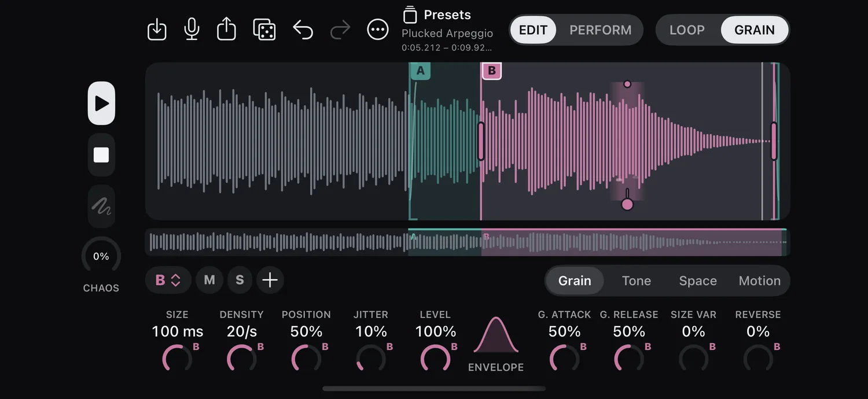The width and height of the screenshot is (868, 399).
Task: Solo layer B with S button
Action: click(240, 280)
